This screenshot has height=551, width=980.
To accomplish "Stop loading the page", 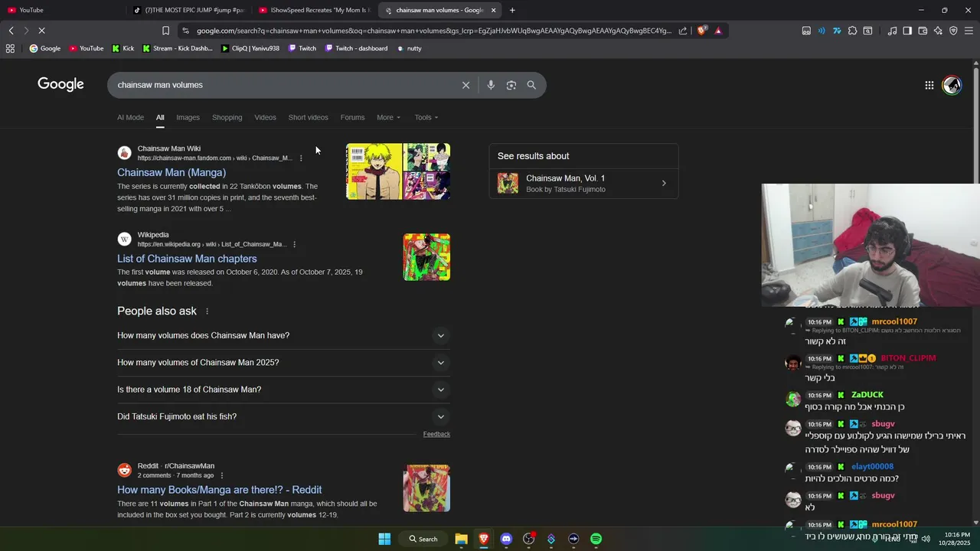I will click(x=41, y=31).
